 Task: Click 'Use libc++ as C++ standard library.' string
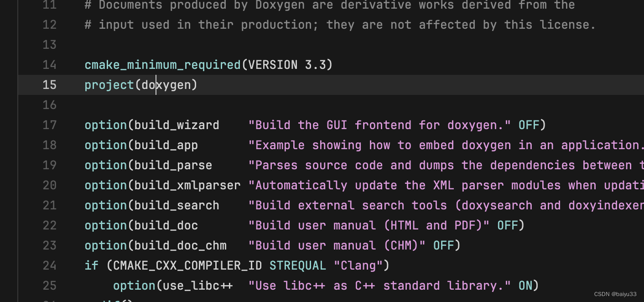tap(379, 286)
